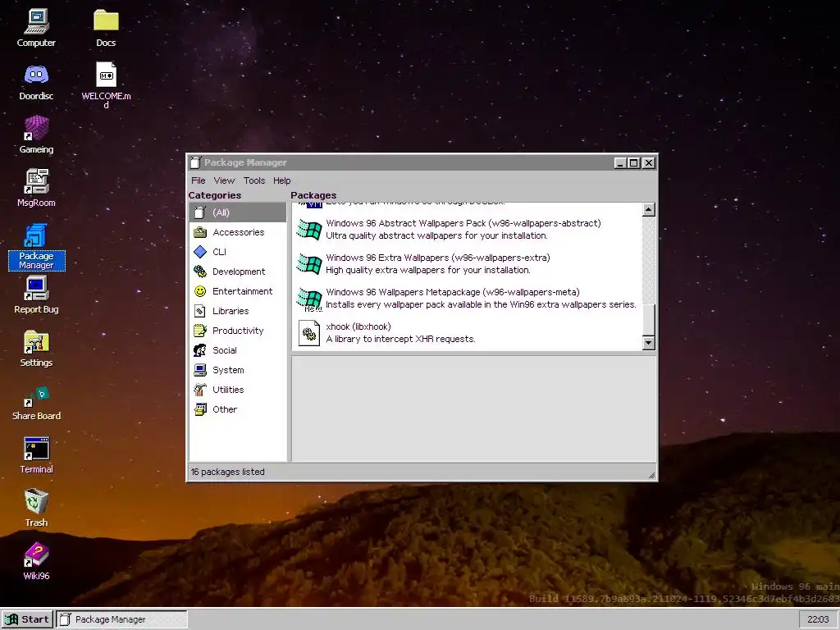Maximize the Package Manager window
The width and height of the screenshot is (840, 630).
[x=634, y=163]
